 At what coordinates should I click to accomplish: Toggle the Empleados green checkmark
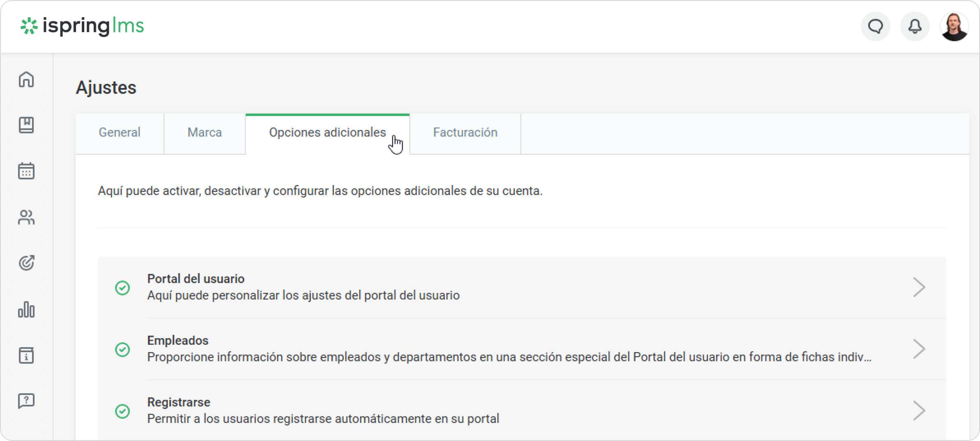[x=122, y=349]
